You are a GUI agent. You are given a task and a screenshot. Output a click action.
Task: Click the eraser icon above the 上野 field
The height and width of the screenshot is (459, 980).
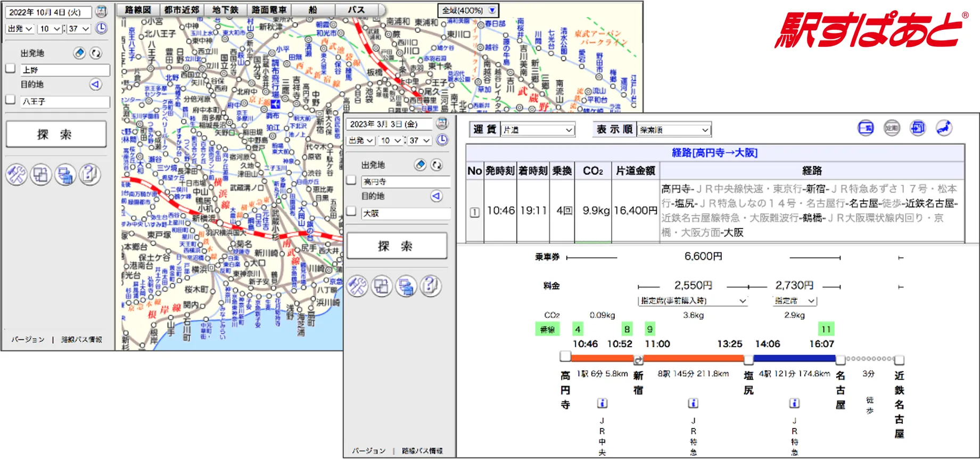(79, 53)
